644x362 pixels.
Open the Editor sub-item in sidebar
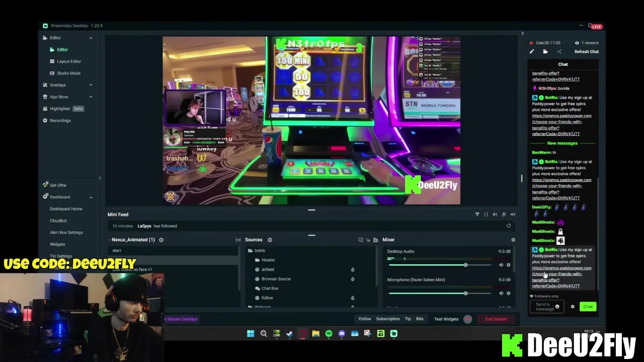click(x=62, y=49)
